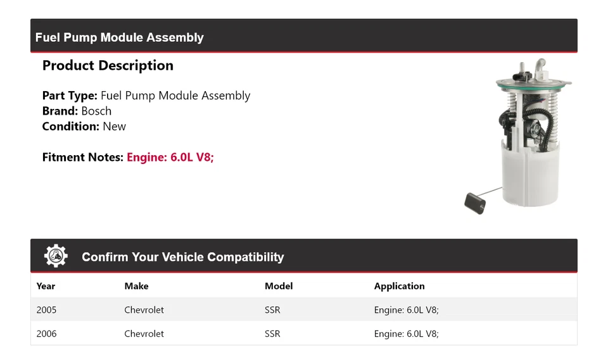Viewport: 608px width, 364px height.
Task: Click the Make column header
Action: pyautogui.click(x=136, y=286)
